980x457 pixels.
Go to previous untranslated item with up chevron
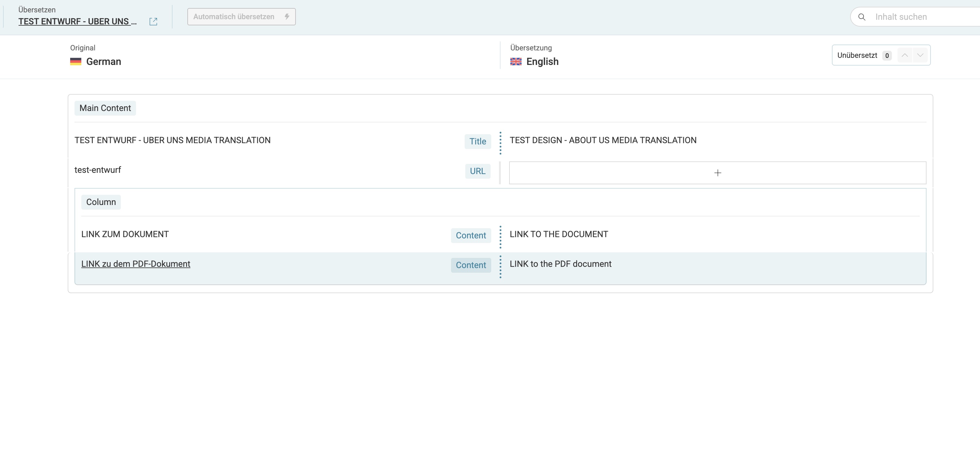tap(905, 56)
